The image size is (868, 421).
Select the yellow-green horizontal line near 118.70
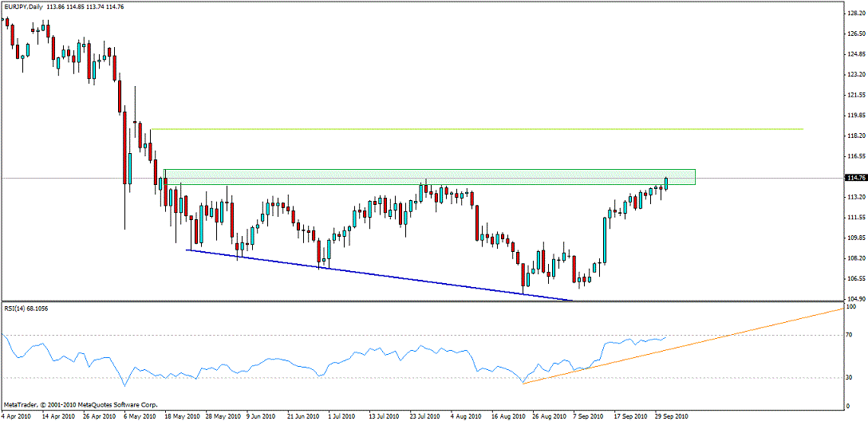477,129
